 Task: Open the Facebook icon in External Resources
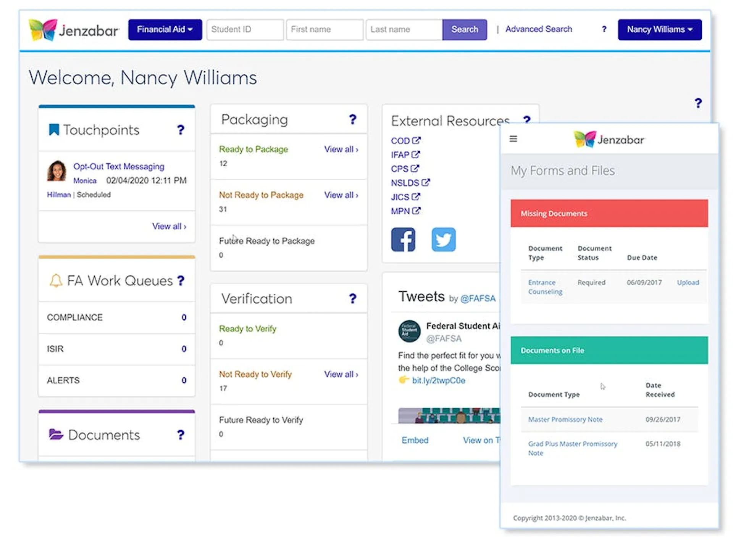coord(403,240)
